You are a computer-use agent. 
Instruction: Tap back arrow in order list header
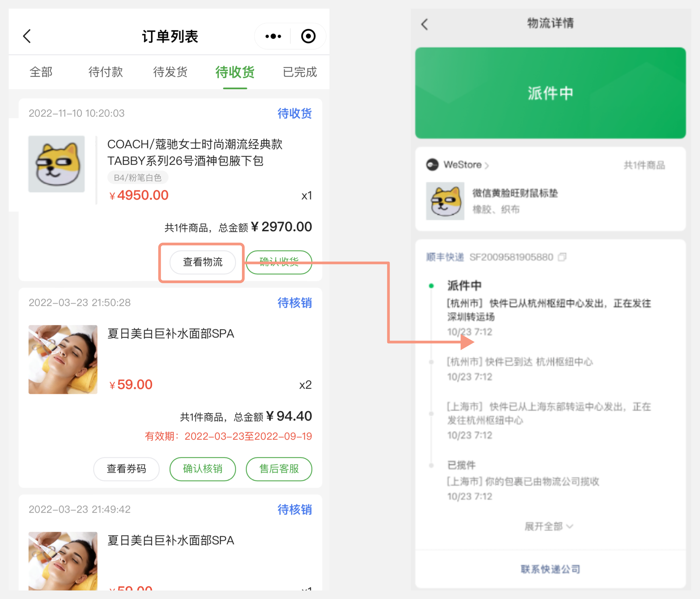(x=27, y=36)
